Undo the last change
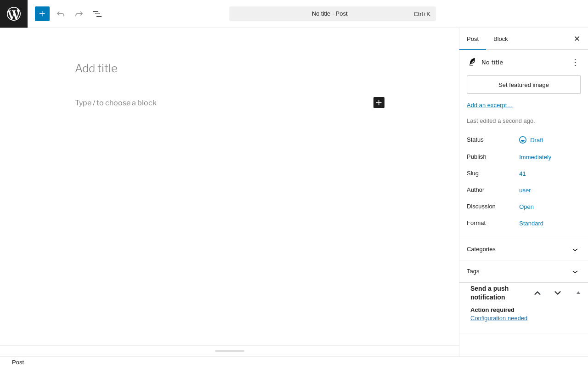The width and height of the screenshot is (588, 368). pos(61,14)
